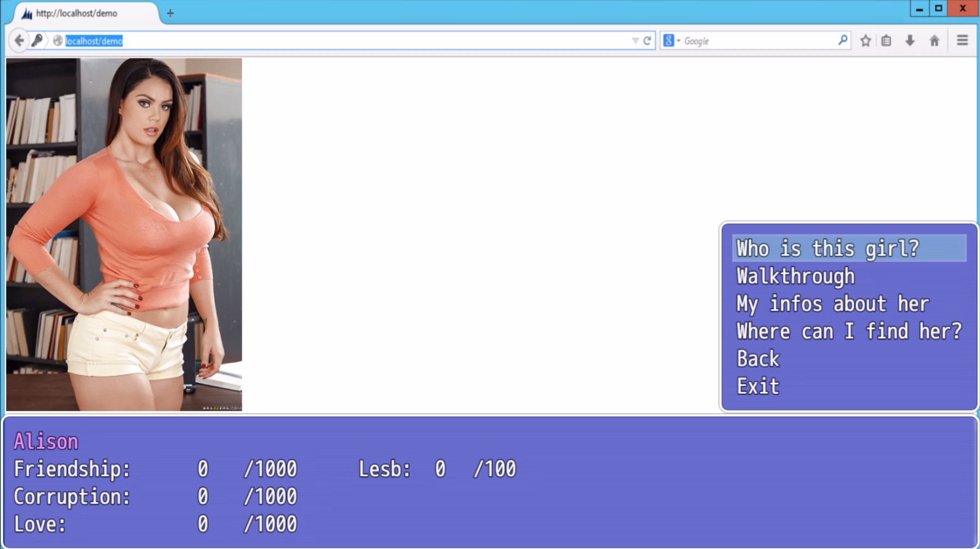Open the Google search engine selector
This screenshot has width=980, height=549.
[671, 41]
